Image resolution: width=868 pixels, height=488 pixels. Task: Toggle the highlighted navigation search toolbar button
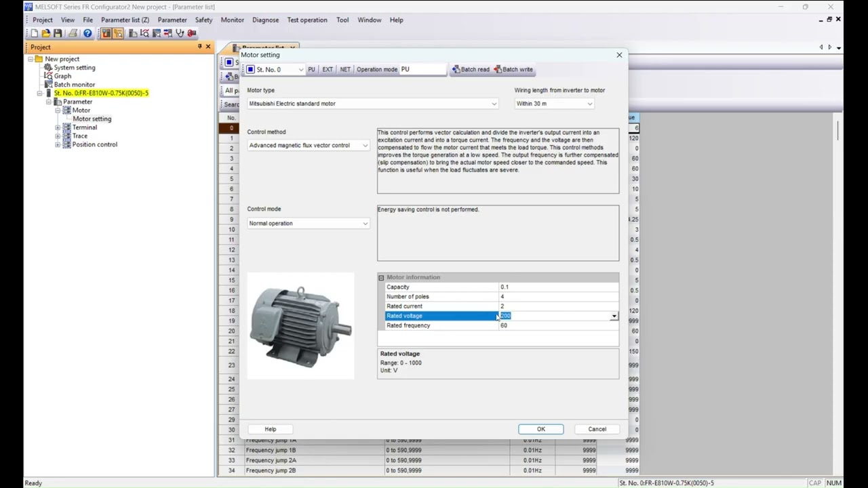click(118, 33)
